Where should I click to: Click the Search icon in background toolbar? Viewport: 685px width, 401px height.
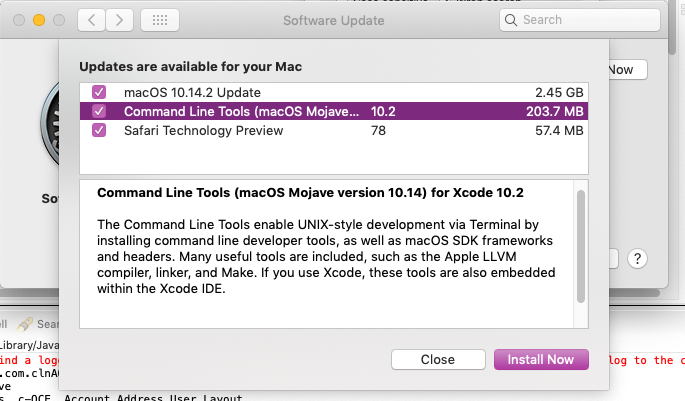[24, 324]
